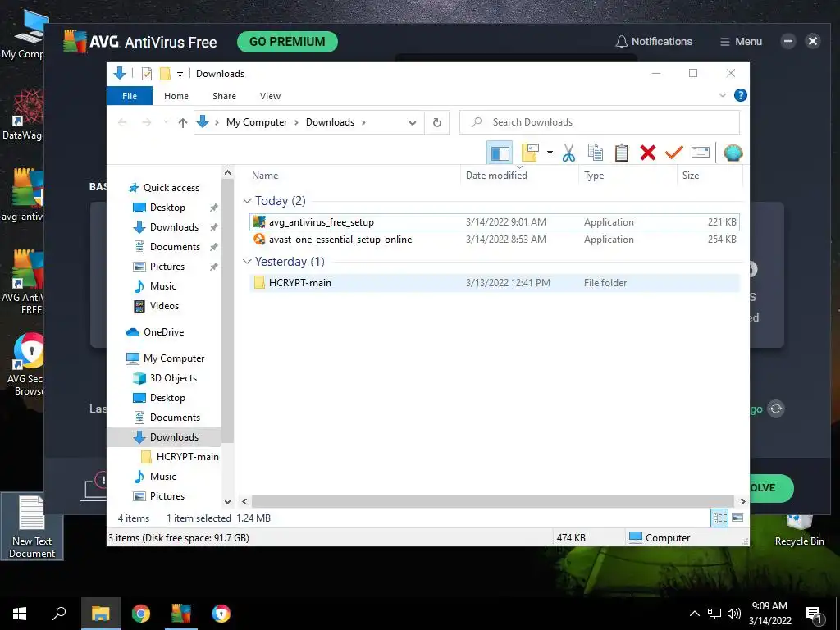Click My Computer in the breadcrumb path
Viewport: 840px width, 630px height.
pos(257,122)
